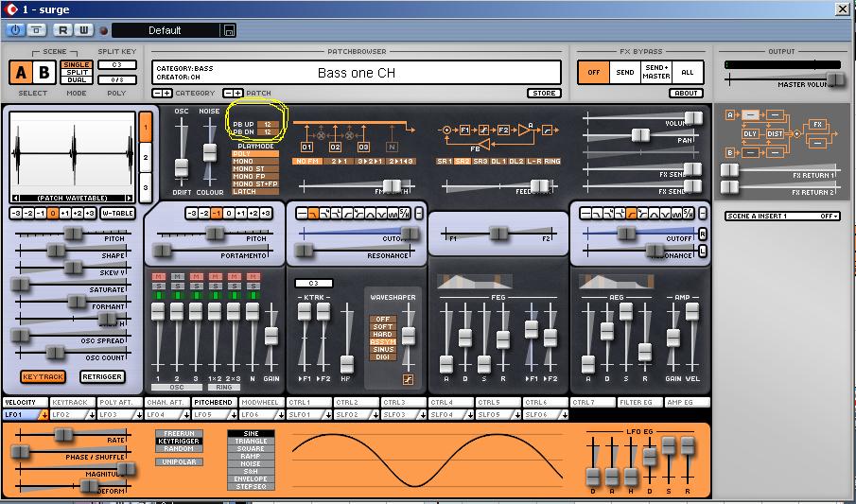
Task: Click the Master Volume slider handle
Action: click(834, 79)
